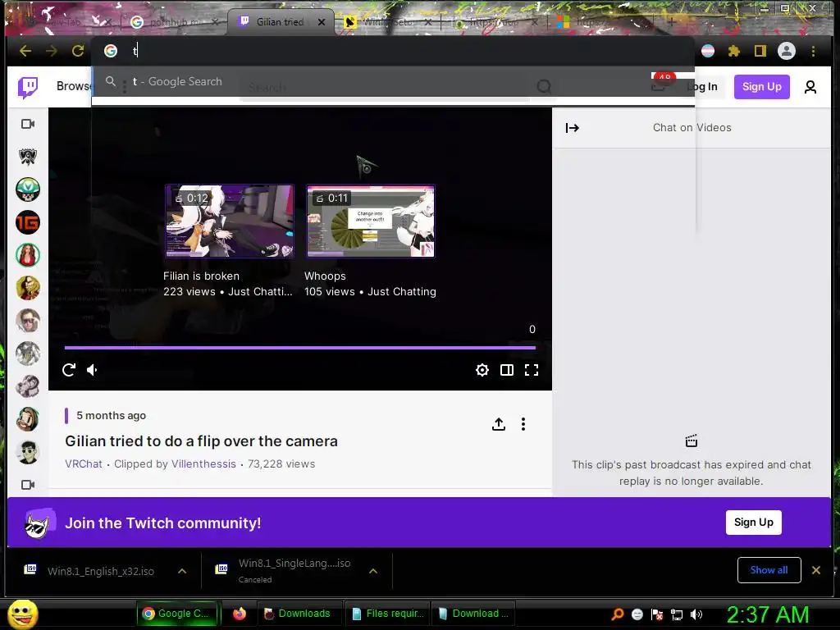Switch to the 'Gilian tried' Twitch tab
The height and width of the screenshot is (630, 840).
point(280,22)
